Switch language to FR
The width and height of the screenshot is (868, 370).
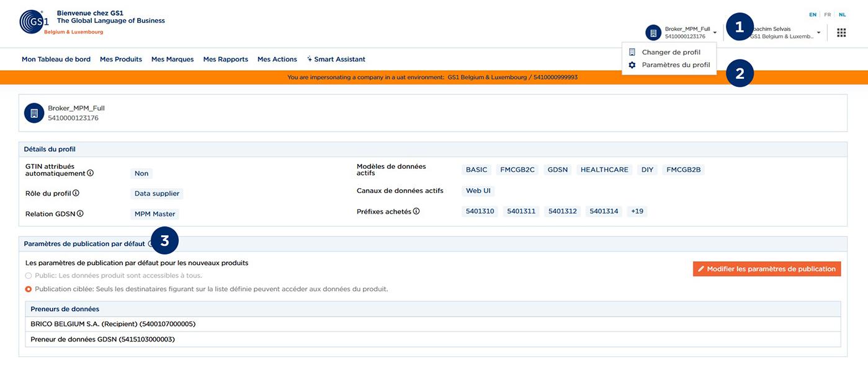[828, 14]
